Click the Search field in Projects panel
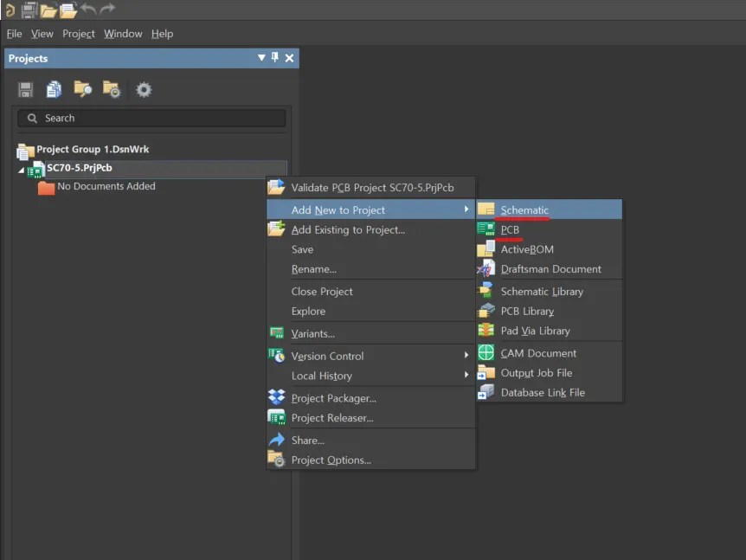Viewport: 746px width, 560px height. (151, 117)
